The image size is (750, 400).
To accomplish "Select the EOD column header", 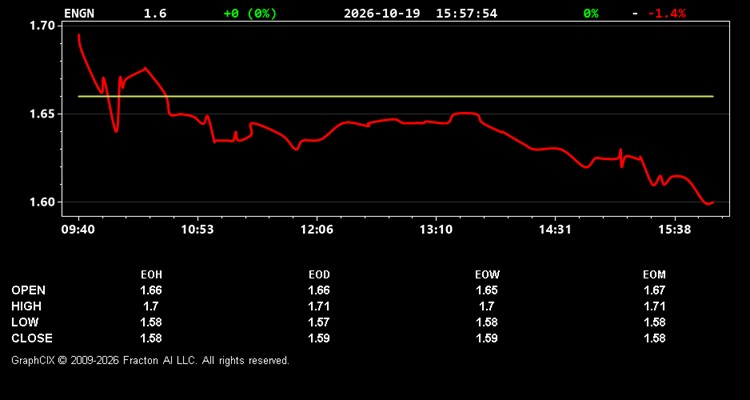I will pos(319,275).
